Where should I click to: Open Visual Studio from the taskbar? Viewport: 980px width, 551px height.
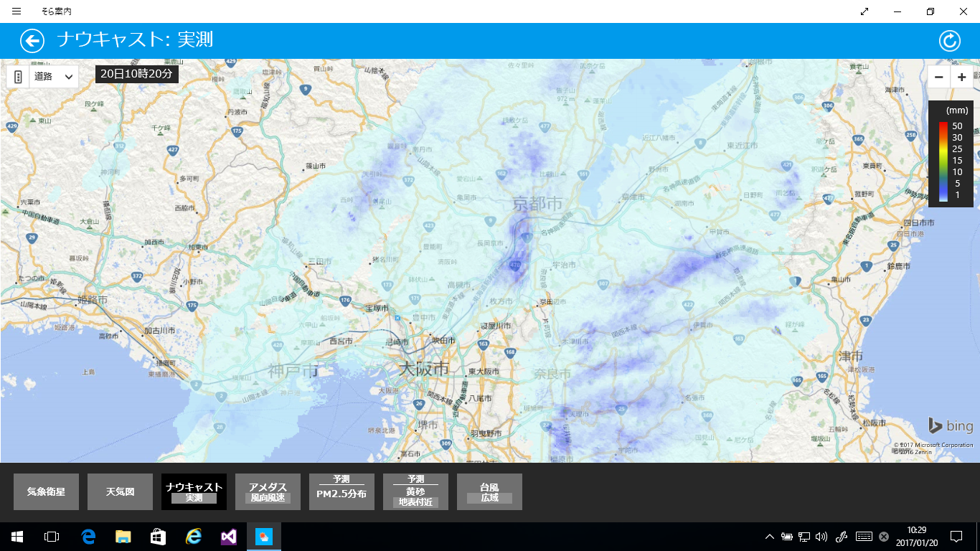click(x=229, y=537)
